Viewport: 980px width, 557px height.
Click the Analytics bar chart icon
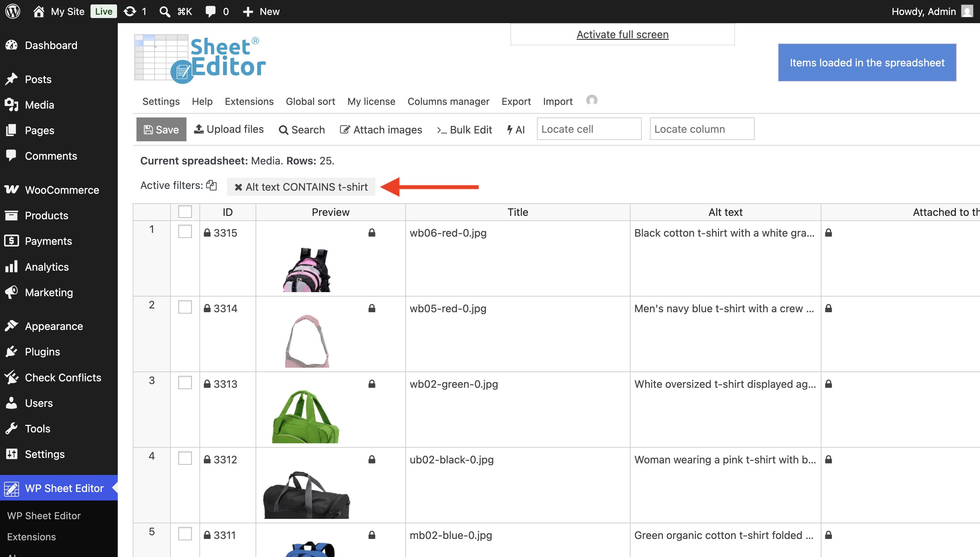point(12,266)
